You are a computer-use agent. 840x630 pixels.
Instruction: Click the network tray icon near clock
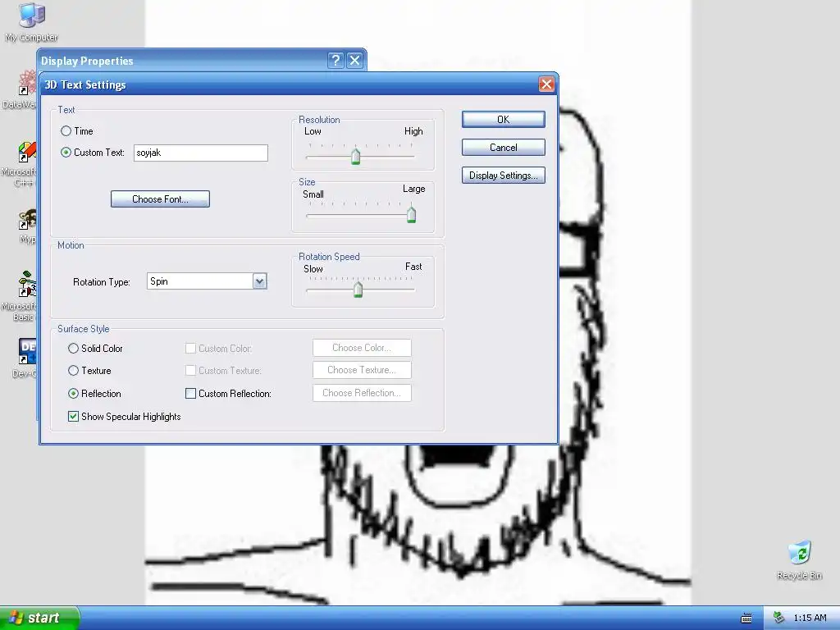point(779,618)
